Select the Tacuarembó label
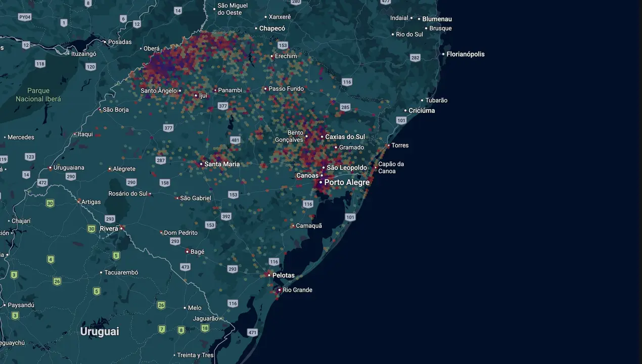642x364 pixels. point(121,272)
